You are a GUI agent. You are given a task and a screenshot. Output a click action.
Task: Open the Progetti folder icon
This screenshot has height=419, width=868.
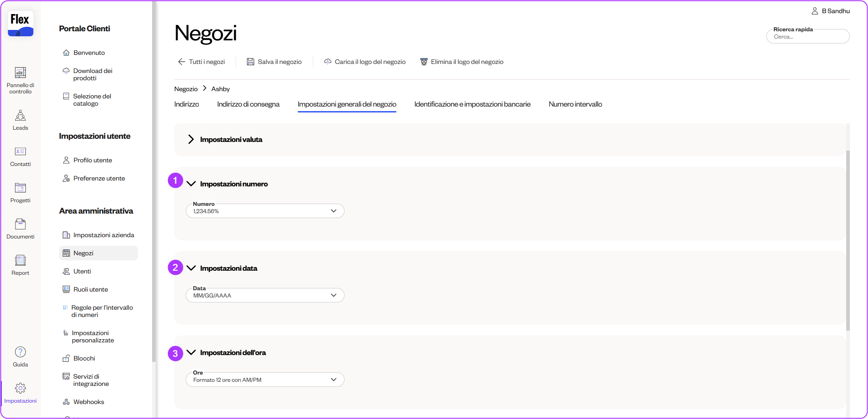pyautogui.click(x=20, y=188)
